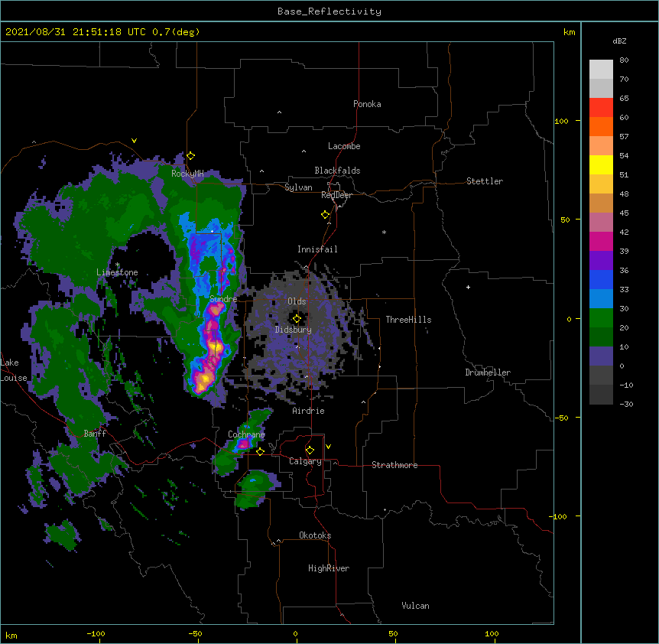Viewport: 659px width, 644px height.
Task: Pick the yellow 51-54 dBZ legend band
Action: 601,165
